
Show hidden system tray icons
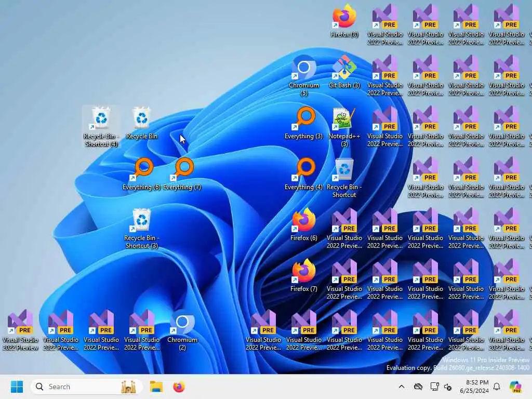[x=402, y=387]
